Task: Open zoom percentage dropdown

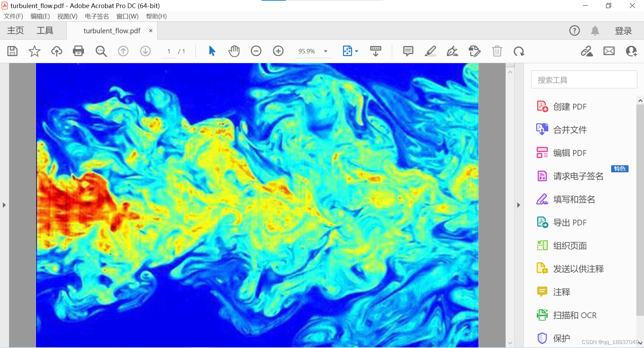Action: point(325,51)
